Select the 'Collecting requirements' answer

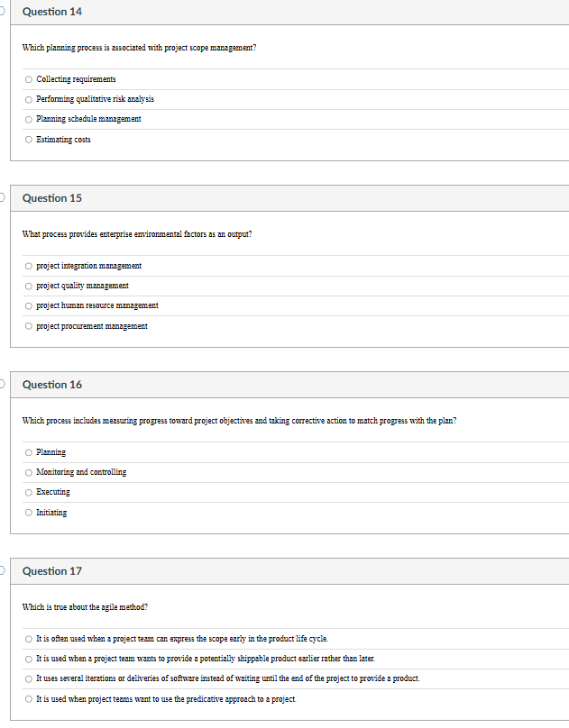[x=28, y=79]
